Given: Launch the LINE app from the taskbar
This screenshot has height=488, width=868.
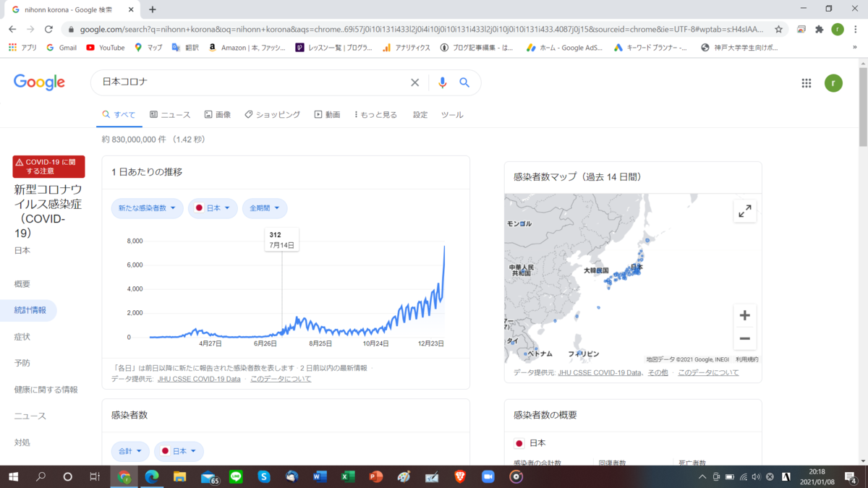Looking at the screenshot, I should (x=236, y=476).
